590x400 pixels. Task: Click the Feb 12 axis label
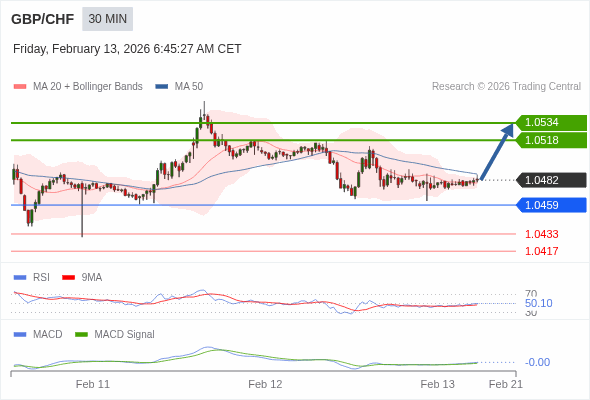click(265, 384)
